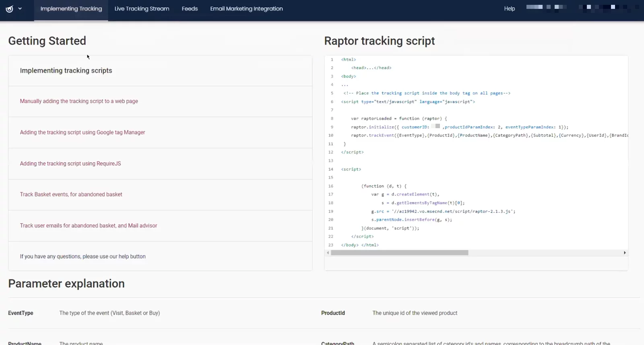Viewport: 644px width, 345px height.
Task: Click the code horizontal scrollbar thumb
Action: (x=399, y=253)
